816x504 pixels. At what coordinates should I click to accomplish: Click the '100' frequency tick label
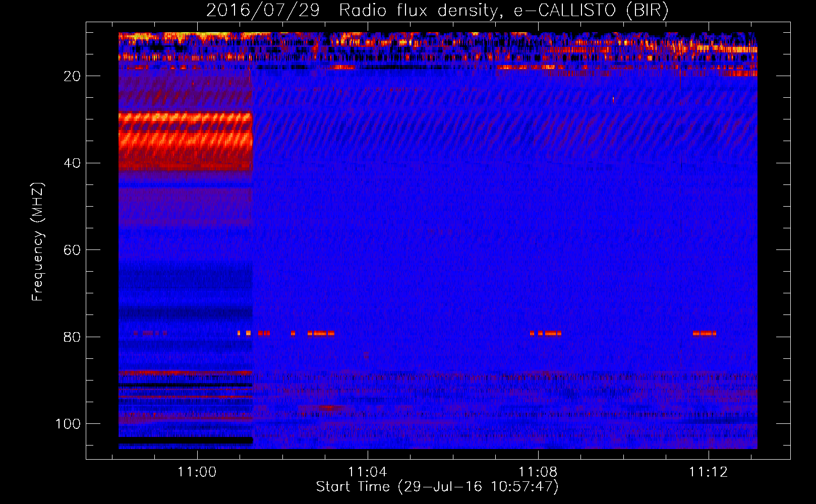click(x=68, y=424)
